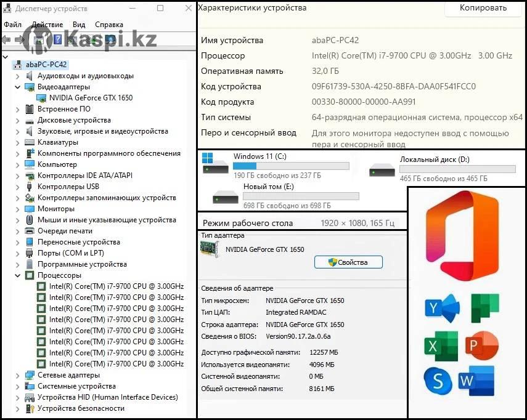Click the PowerPoint icon
The height and width of the screenshot is (420, 527).
tap(481, 345)
